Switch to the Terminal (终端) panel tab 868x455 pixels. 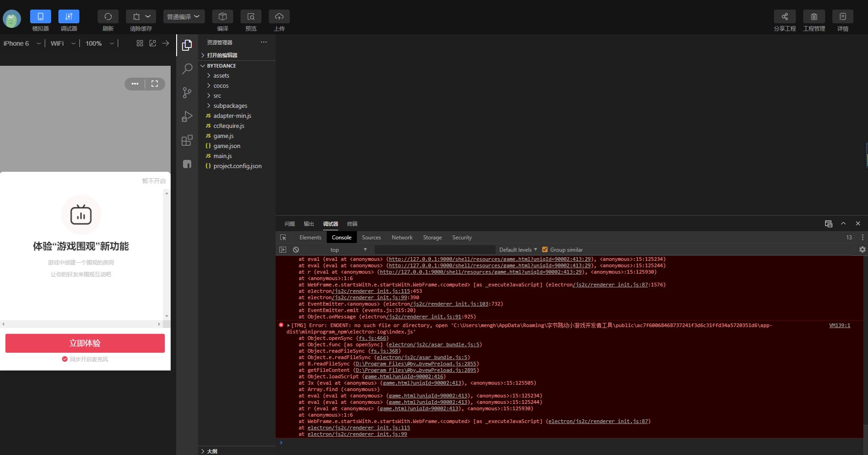(x=352, y=224)
